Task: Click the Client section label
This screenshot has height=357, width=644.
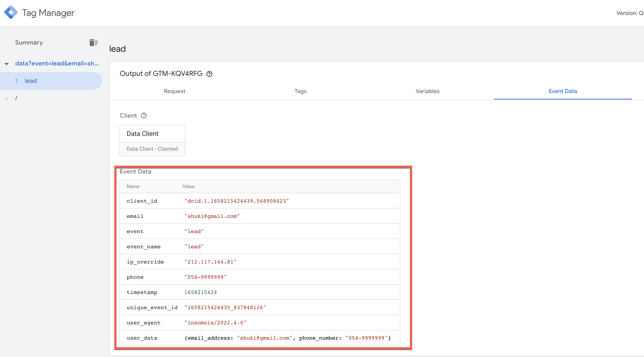Action: click(x=128, y=116)
